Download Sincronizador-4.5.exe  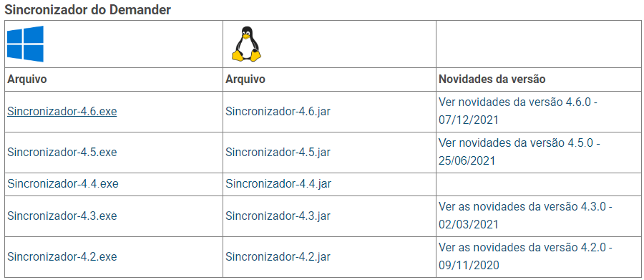[62, 152]
